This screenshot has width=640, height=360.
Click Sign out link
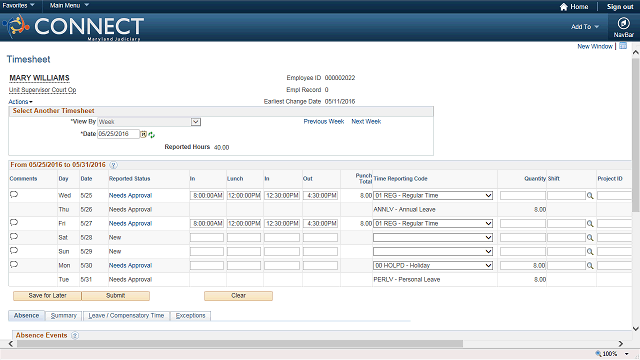tap(620, 7)
